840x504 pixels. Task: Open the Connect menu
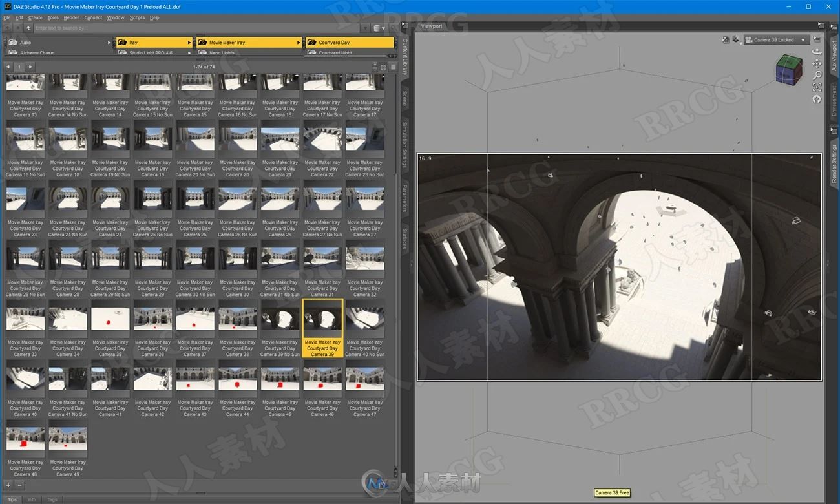93,17
